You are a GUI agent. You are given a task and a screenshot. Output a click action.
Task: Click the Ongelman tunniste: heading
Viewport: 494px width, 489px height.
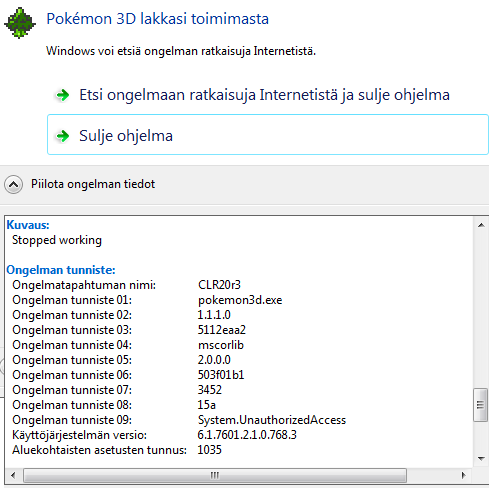click(61, 270)
